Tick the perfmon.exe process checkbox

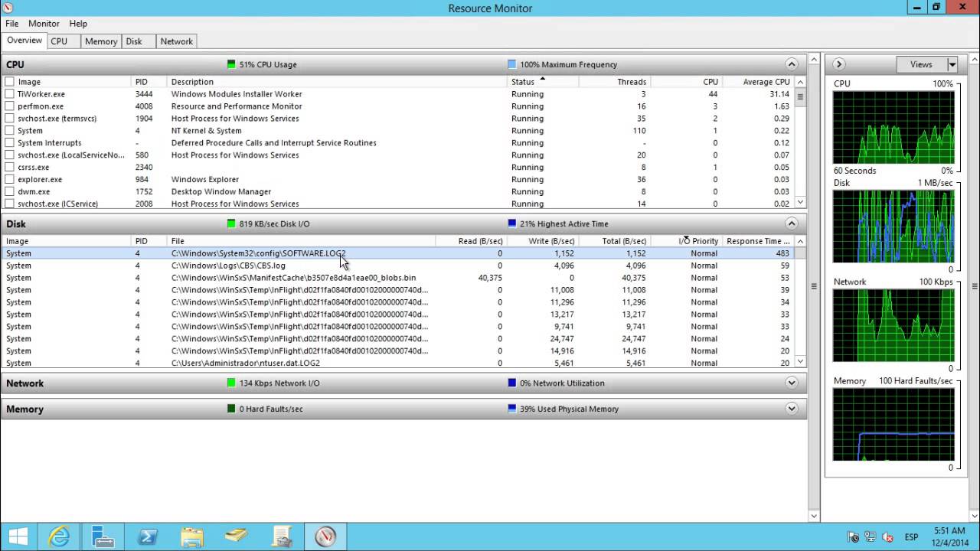pos(9,106)
